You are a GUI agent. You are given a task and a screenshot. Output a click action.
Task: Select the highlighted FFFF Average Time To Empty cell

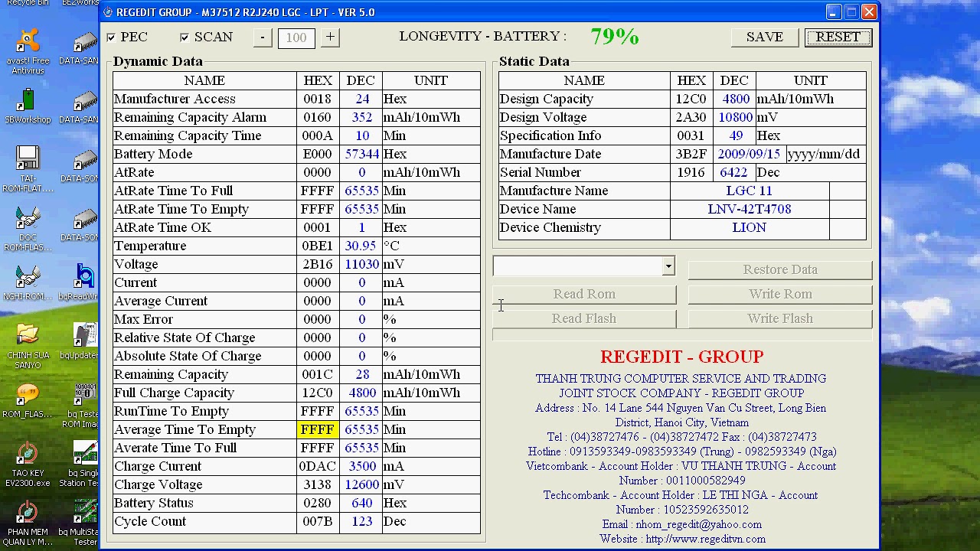(318, 429)
